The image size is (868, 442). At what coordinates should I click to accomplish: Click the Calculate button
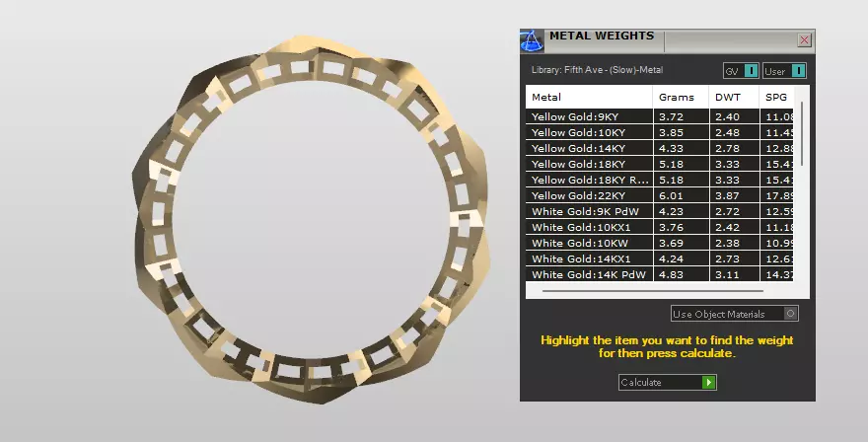coord(668,382)
